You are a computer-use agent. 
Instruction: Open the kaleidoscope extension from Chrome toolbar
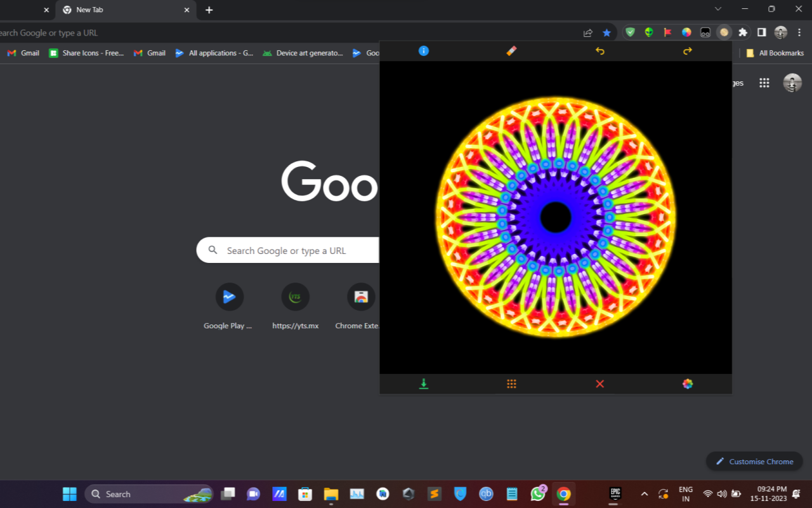tap(724, 32)
